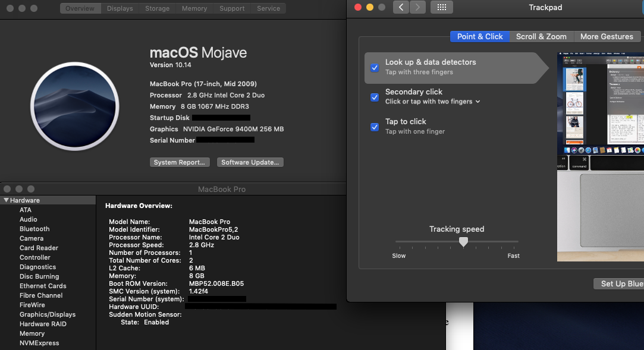Click the 8 GB 1067 MHz DDR3 memory text
Screen dimensions: 644x350
click(x=215, y=106)
